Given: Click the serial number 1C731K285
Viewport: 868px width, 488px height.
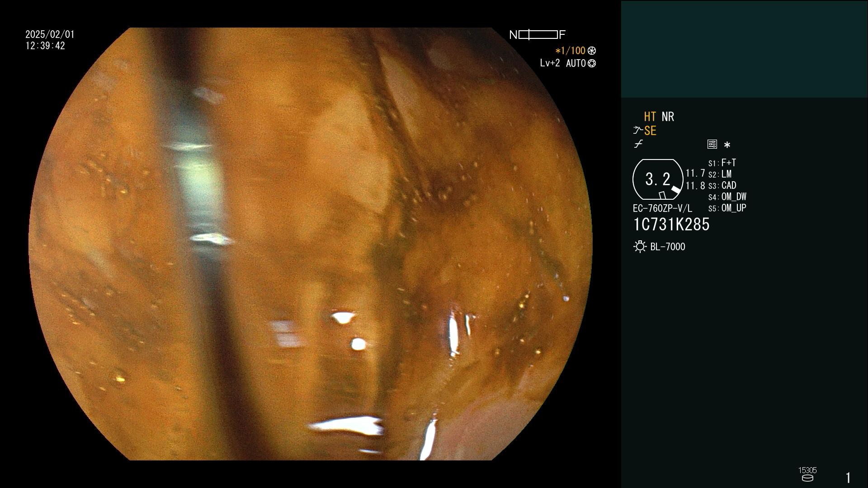Looking at the screenshot, I should tap(671, 225).
